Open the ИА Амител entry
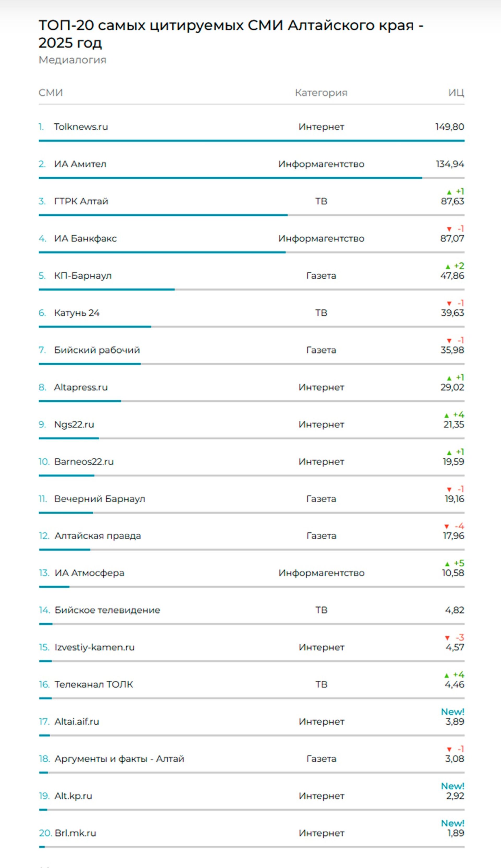This screenshot has height=868, width=501. [80, 164]
